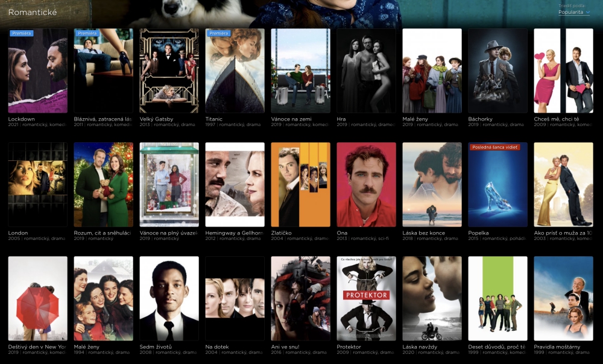Open the Láska bez konce poster
The width and height of the screenshot is (603, 364).
click(x=432, y=184)
